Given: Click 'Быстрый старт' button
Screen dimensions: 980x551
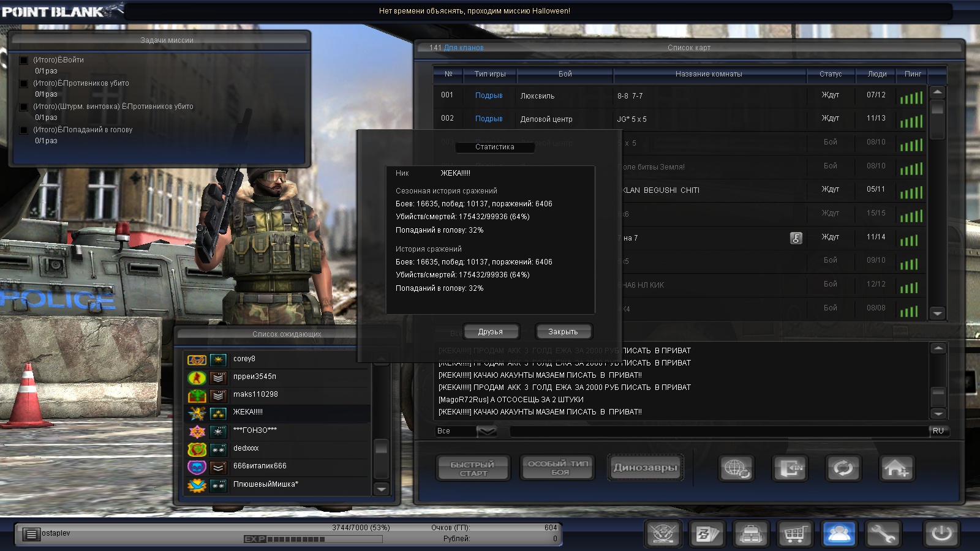Looking at the screenshot, I should pos(473,468).
